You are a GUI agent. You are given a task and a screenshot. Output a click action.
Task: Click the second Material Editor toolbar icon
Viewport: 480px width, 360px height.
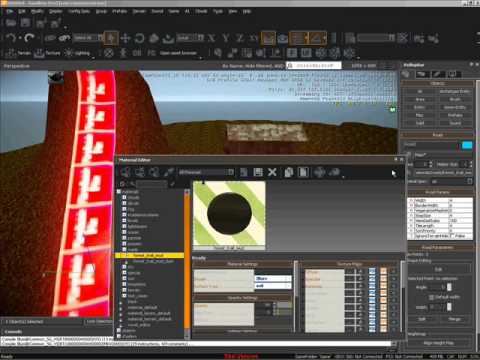tap(140, 172)
